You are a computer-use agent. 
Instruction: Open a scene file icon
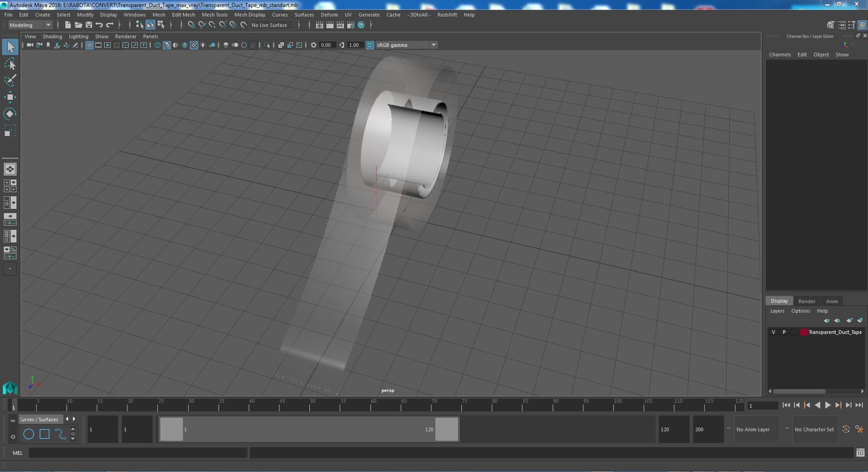coord(78,25)
